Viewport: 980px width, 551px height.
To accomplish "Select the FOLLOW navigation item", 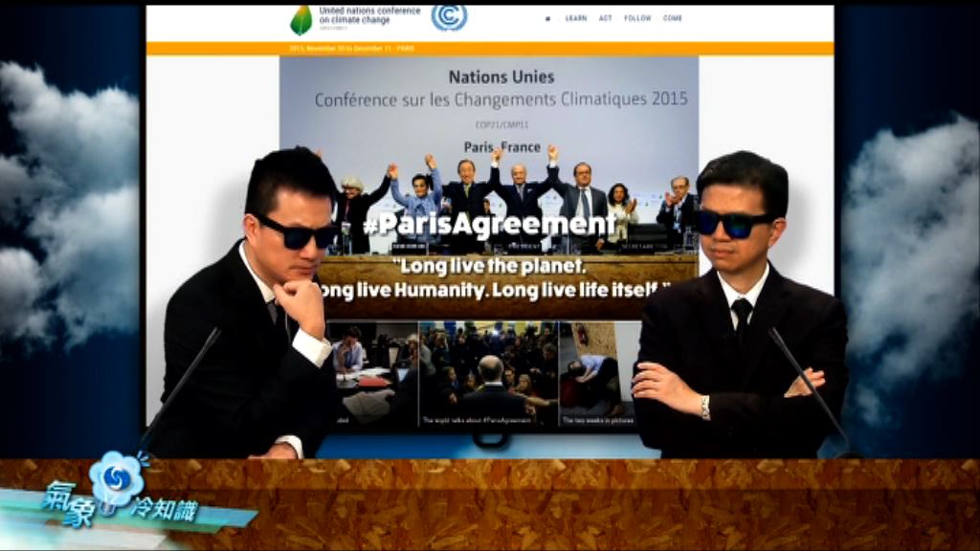I will tap(637, 18).
